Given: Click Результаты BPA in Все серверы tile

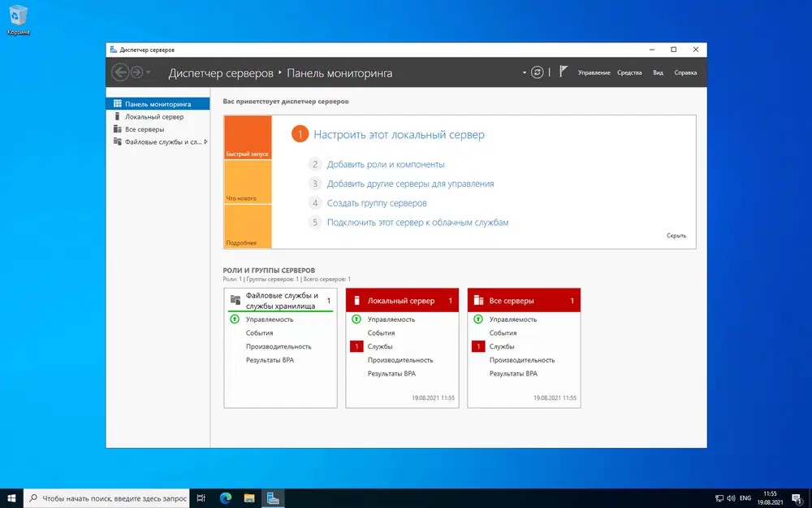Looking at the screenshot, I should [513, 373].
